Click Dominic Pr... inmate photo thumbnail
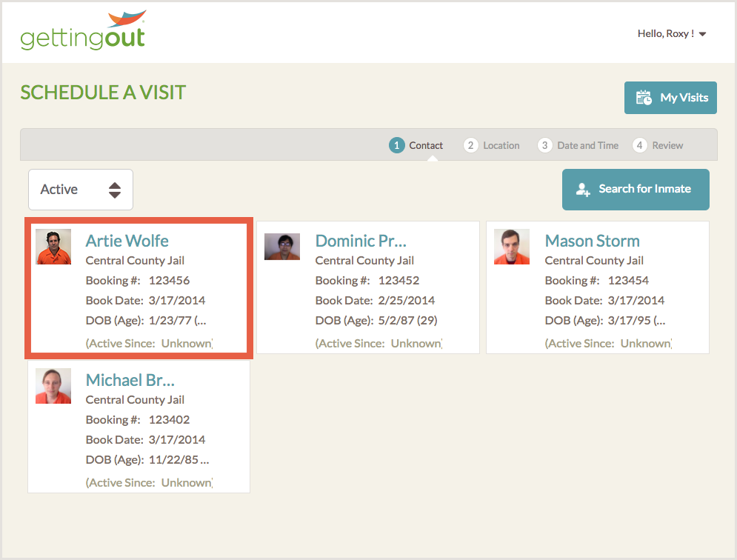This screenshot has width=737, height=560. (x=282, y=247)
